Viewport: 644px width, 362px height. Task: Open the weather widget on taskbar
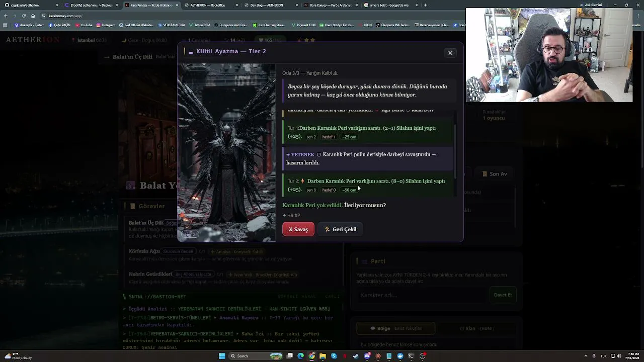(x=18, y=356)
